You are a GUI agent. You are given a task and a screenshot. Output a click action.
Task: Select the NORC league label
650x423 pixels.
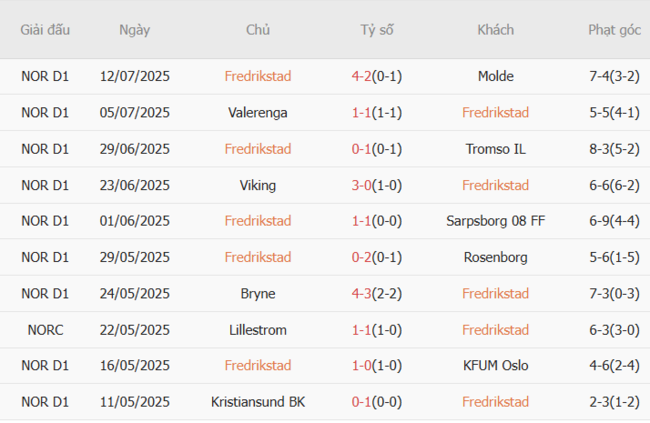(45, 330)
